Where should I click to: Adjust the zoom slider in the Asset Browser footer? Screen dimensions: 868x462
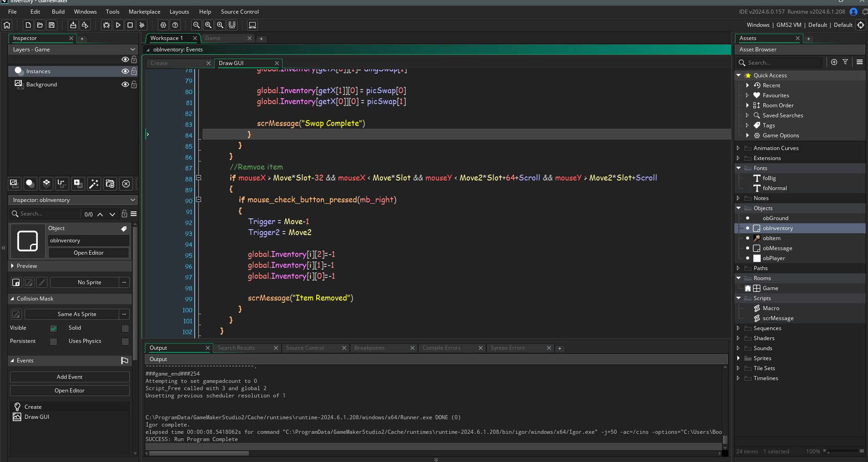(x=828, y=451)
